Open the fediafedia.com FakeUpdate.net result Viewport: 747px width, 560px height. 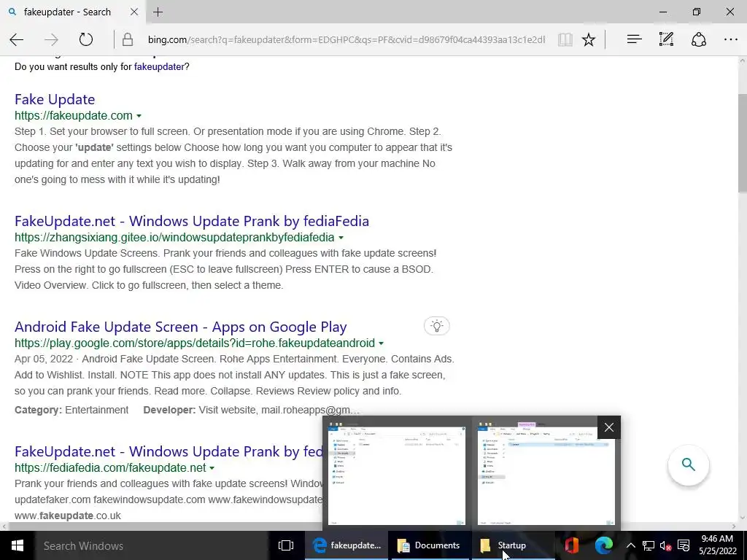(169, 451)
